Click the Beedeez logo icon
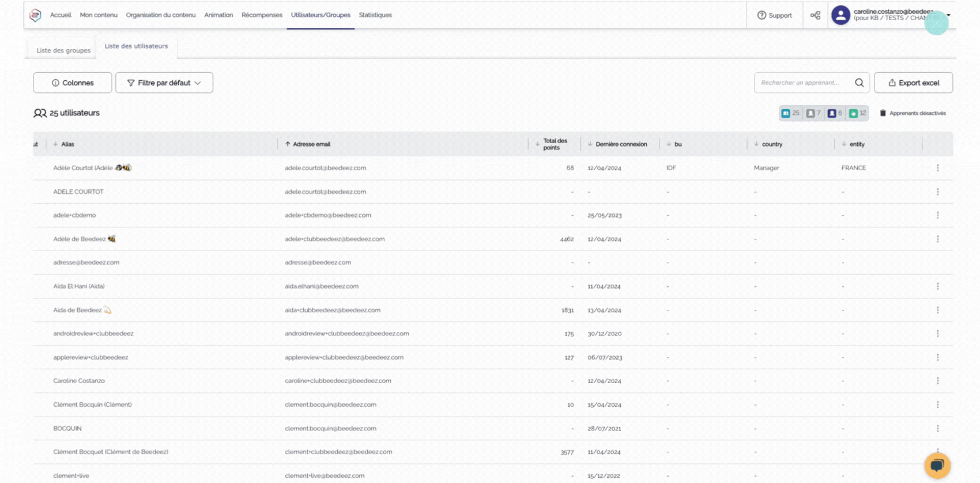 (35, 15)
